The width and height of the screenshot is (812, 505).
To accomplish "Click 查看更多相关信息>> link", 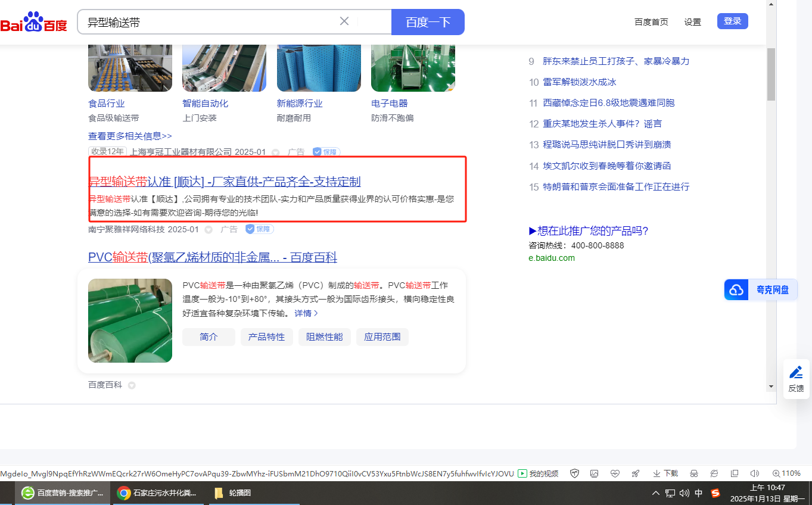I will tap(130, 136).
